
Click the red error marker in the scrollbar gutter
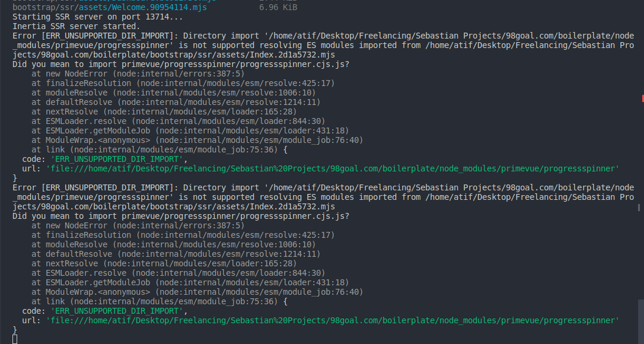[x=643, y=98]
